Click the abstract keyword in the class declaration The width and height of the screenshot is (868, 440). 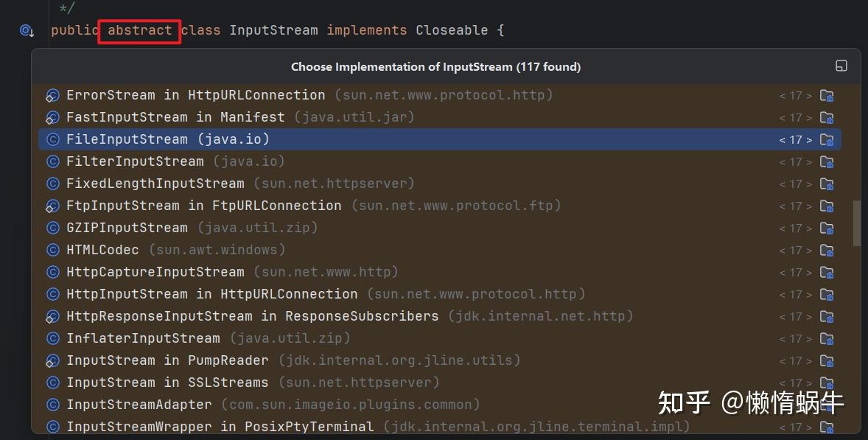pyautogui.click(x=139, y=31)
